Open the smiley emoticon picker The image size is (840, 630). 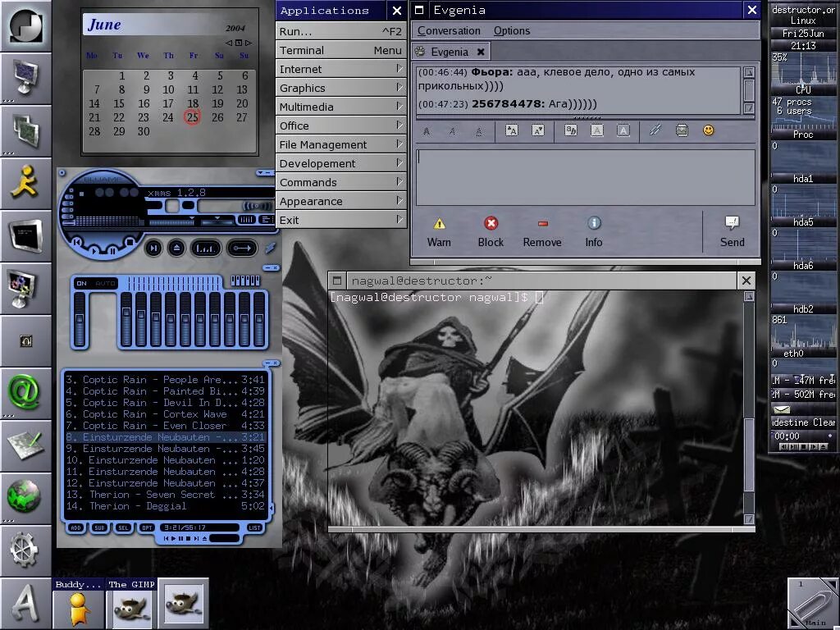[708, 130]
